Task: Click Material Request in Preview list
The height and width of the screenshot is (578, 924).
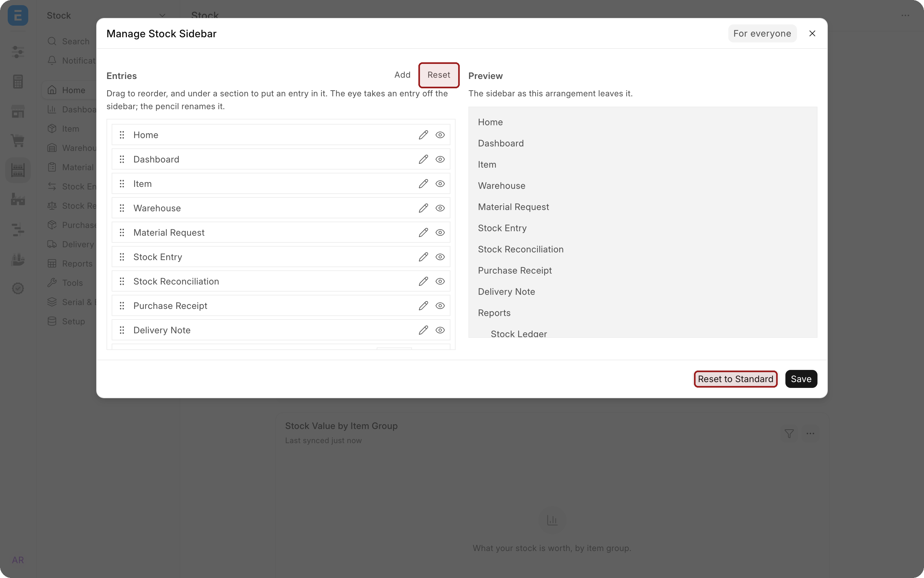Action: coord(513,207)
